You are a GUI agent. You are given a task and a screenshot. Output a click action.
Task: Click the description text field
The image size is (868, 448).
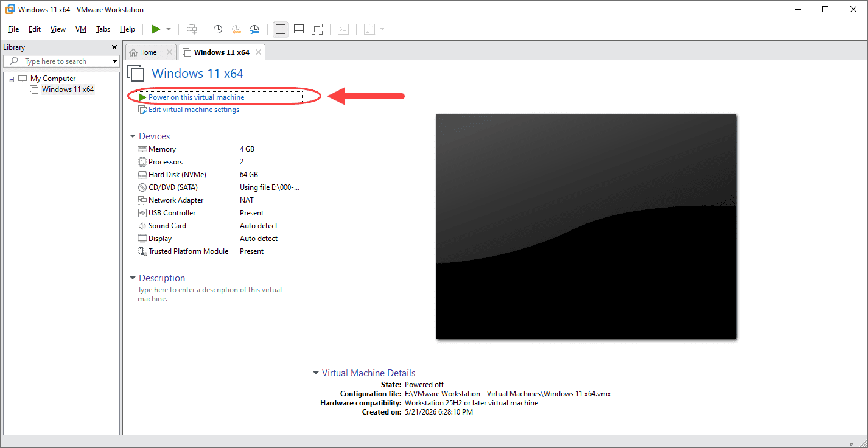tap(210, 295)
